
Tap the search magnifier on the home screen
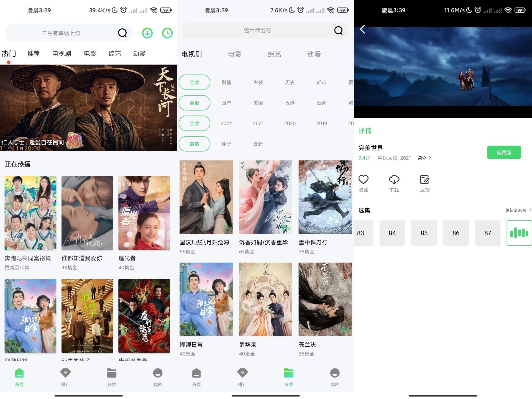(122, 33)
